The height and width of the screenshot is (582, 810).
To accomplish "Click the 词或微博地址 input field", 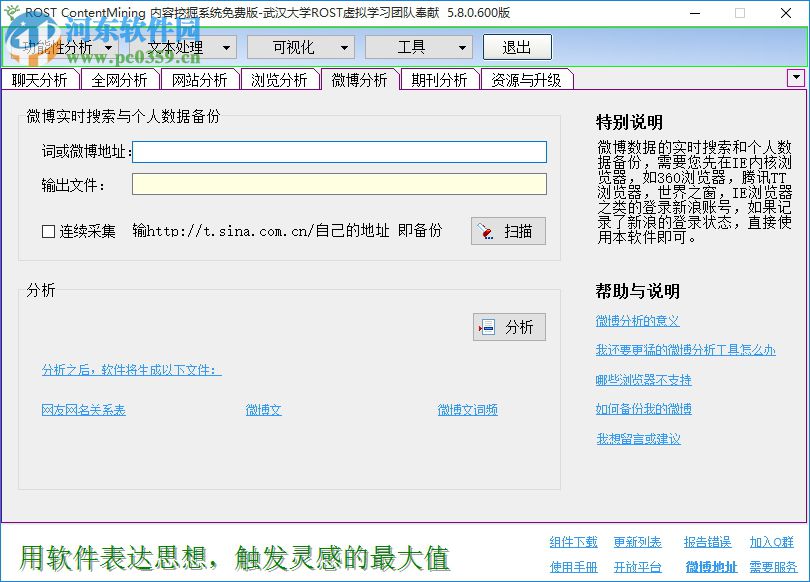I will tap(340, 152).
